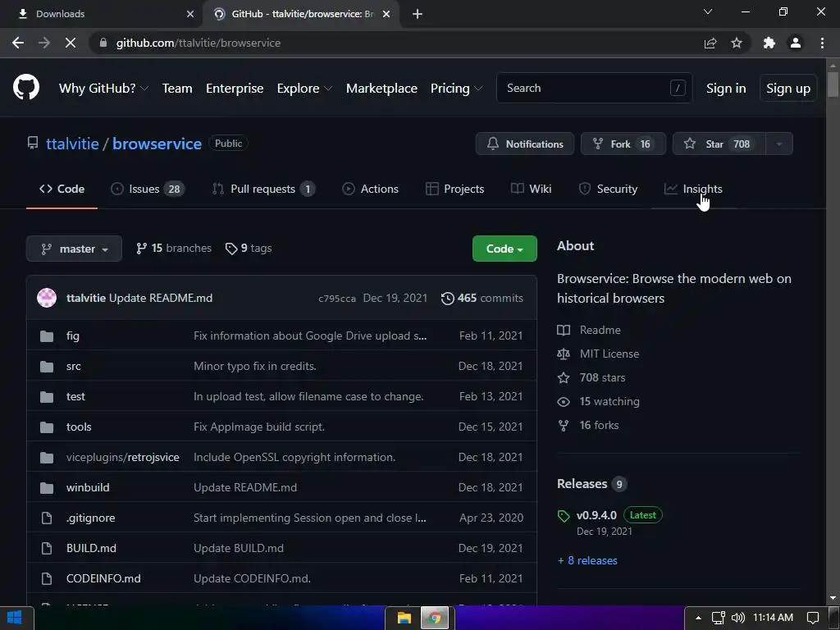Open the + 8 releases link
840x630 pixels.
click(587, 561)
